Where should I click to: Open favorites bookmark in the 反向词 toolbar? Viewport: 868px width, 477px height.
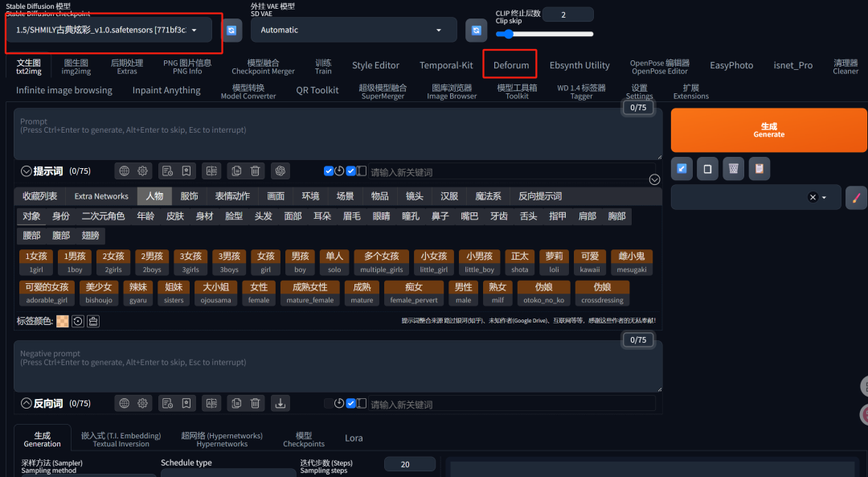186,403
